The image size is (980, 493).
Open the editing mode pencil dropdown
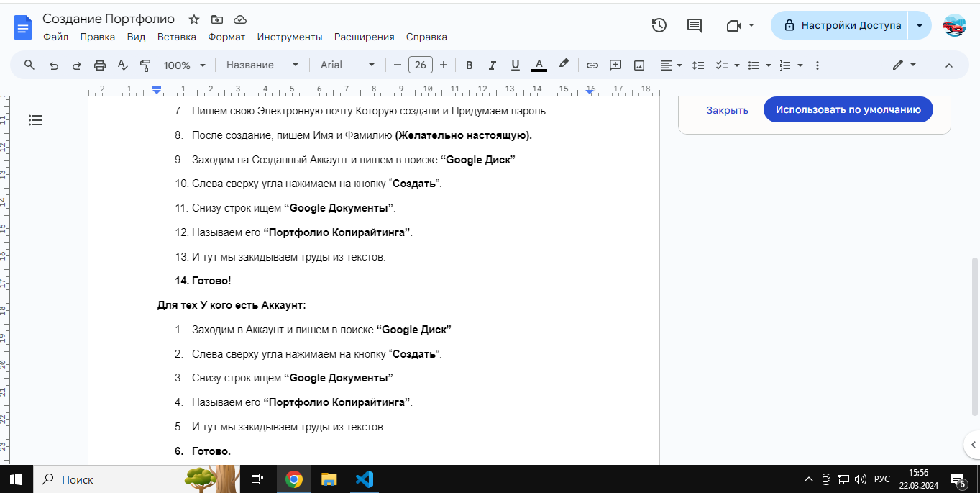905,65
